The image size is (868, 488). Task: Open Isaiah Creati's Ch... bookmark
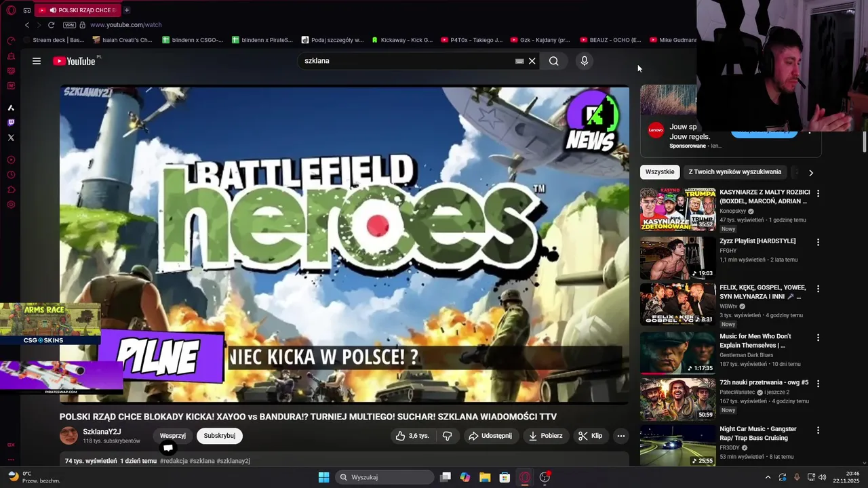coord(122,40)
